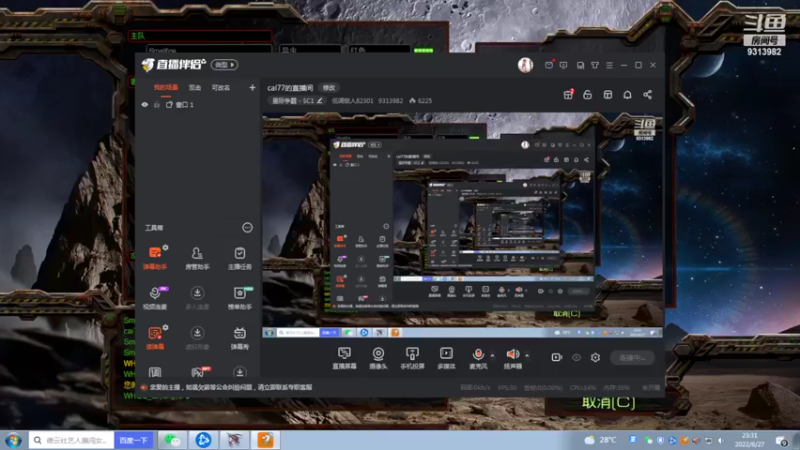Screen dimensions: 800x450
Task: Switch to the 可改名 scene tab
Action: tap(220, 88)
